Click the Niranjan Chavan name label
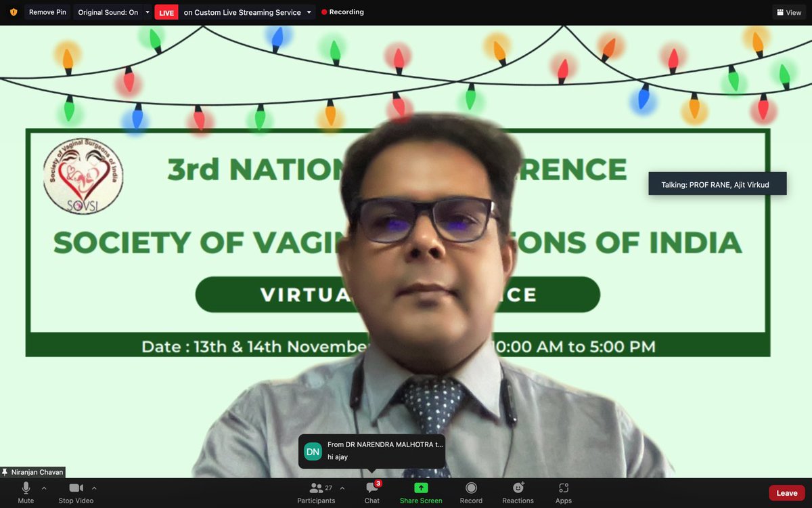 click(32, 472)
